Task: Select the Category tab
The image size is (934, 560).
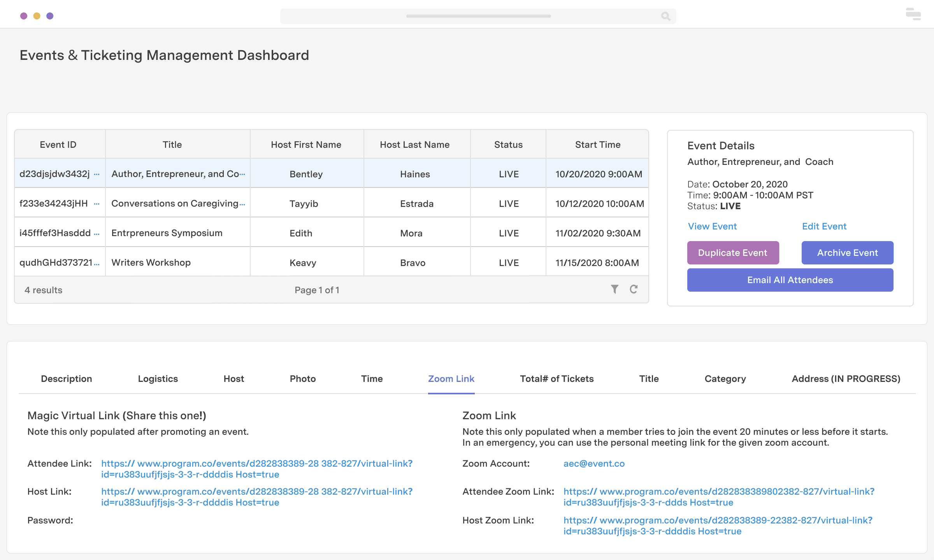Action: click(x=725, y=378)
